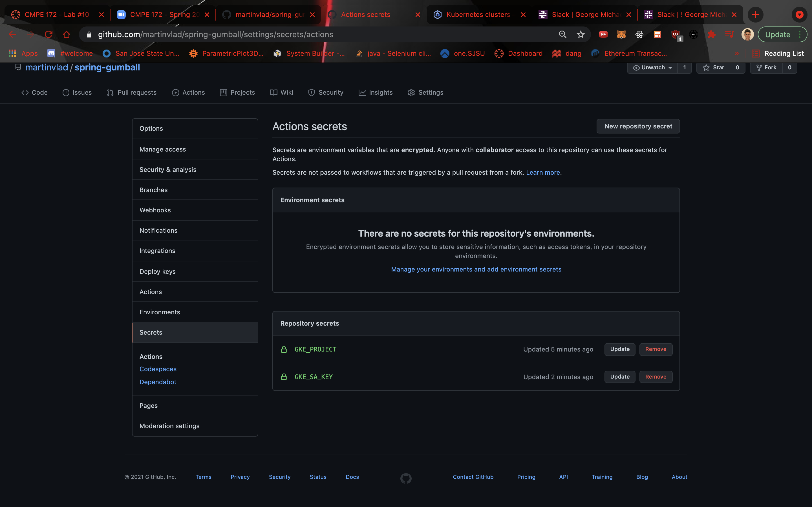Open Manage your environments link
Viewport: 812px width, 507px height.
pyautogui.click(x=476, y=269)
